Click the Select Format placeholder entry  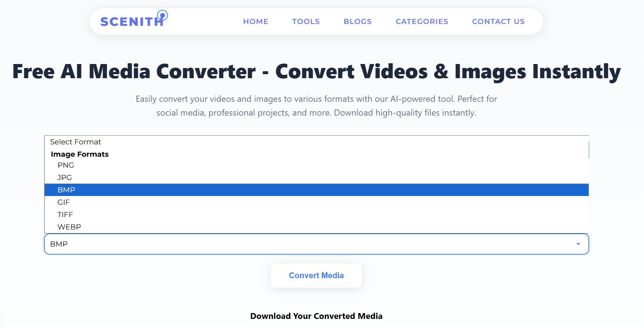tap(76, 142)
